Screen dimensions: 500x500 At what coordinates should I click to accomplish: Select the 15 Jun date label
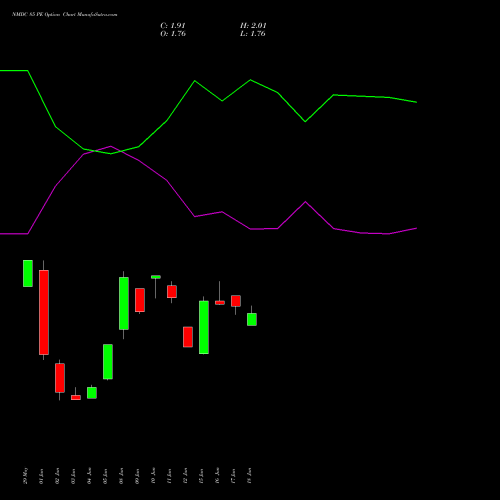pos(202,476)
